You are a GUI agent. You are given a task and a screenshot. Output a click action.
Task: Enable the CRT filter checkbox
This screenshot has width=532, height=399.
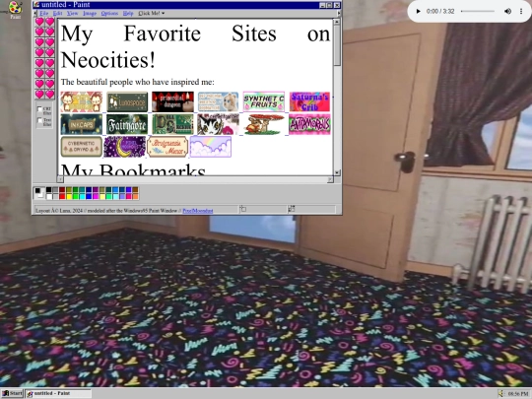click(x=39, y=109)
